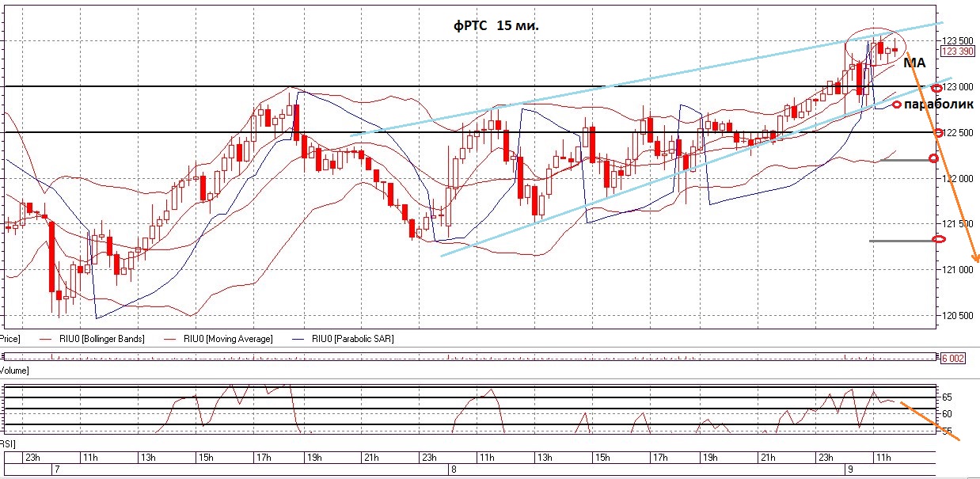The image size is (980, 479).
Task: Click the Volume panel label
Action: point(14,370)
